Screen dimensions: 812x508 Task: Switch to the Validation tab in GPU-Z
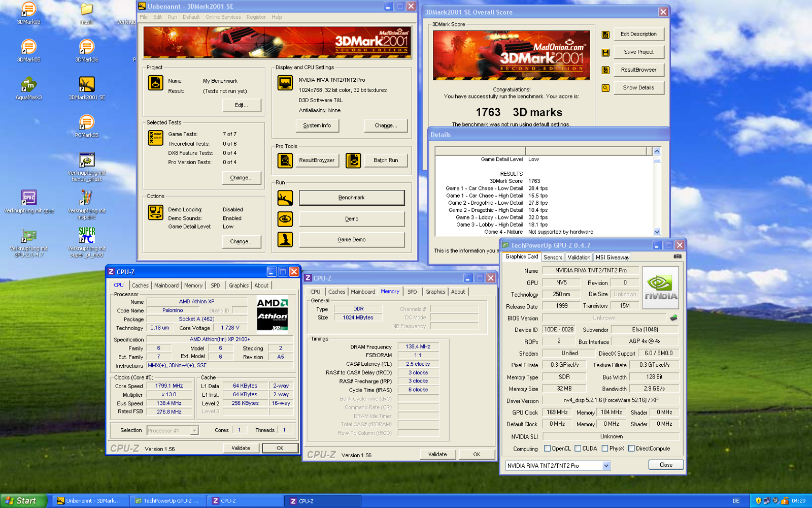(x=579, y=258)
